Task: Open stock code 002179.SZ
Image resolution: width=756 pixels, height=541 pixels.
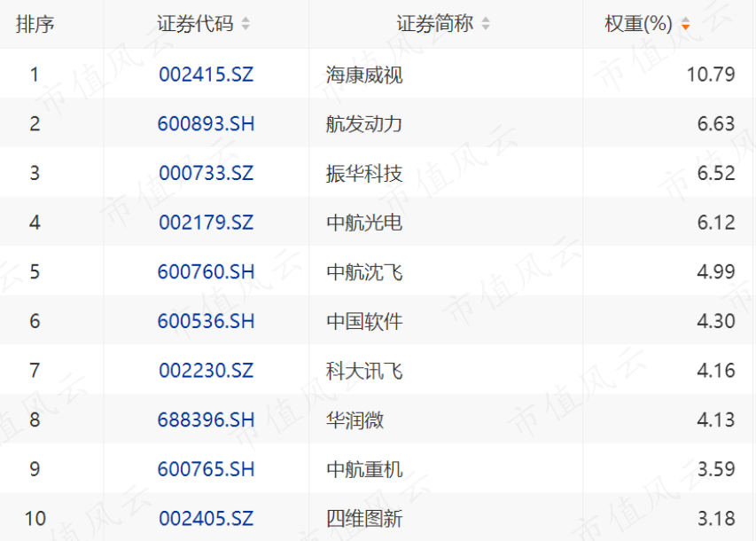Action: click(207, 223)
